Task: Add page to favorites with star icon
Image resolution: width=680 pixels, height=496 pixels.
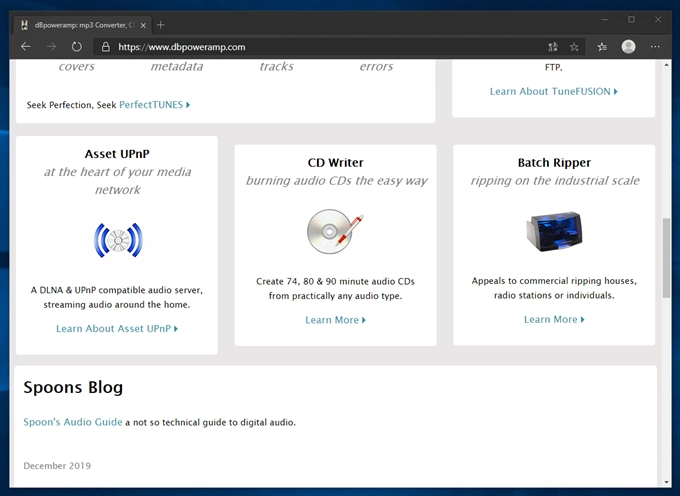Action: (574, 47)
